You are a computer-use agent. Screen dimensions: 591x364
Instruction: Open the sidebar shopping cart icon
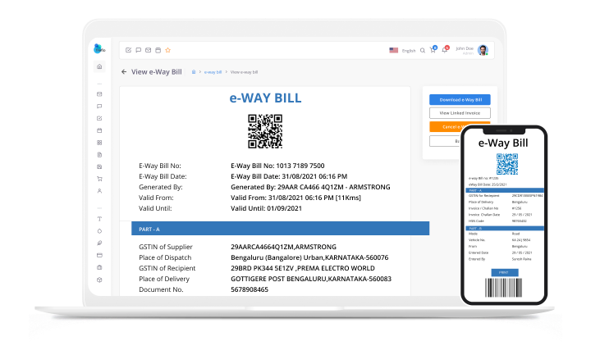tap(99, 179)
